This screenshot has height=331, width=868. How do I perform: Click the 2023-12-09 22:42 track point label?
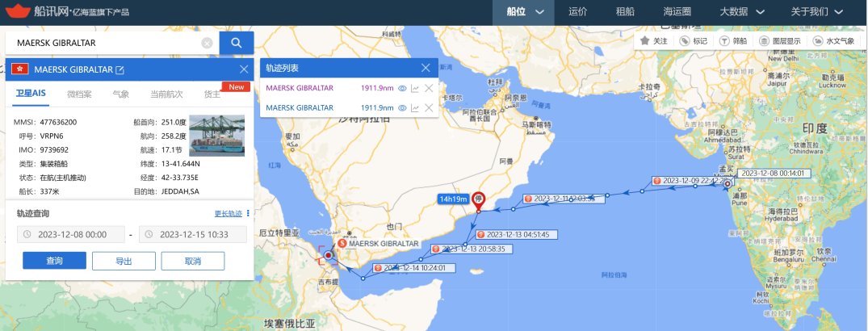(x=693, y=181)
